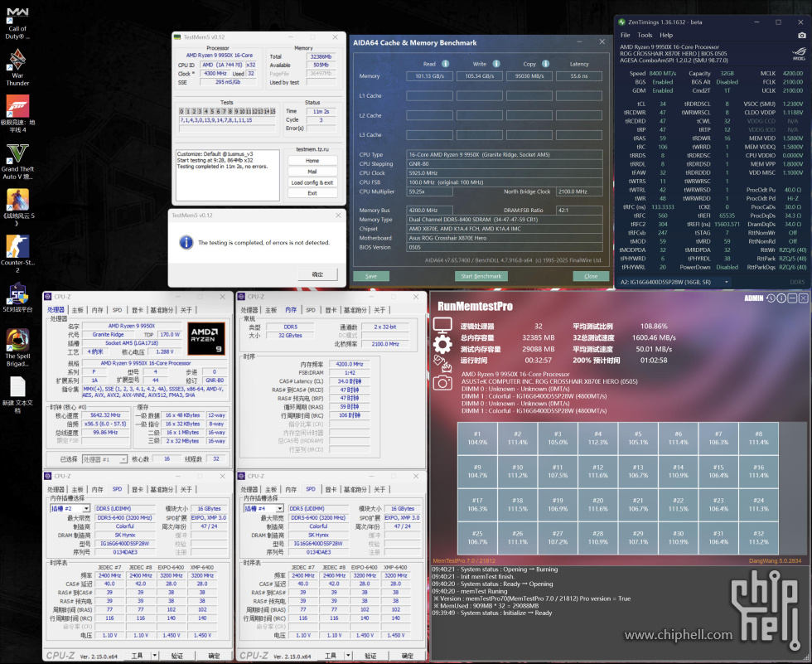Click the AMD Ryzen 9 logo in CPU-Z

pos(206,338)
